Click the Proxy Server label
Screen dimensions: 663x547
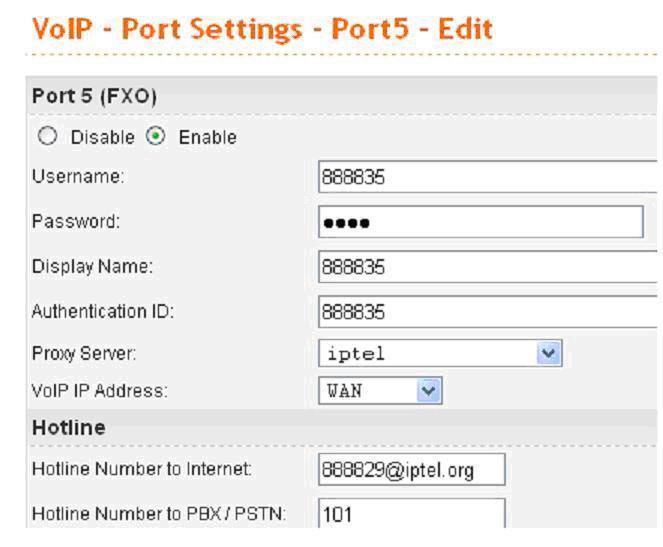coord(84,353)
